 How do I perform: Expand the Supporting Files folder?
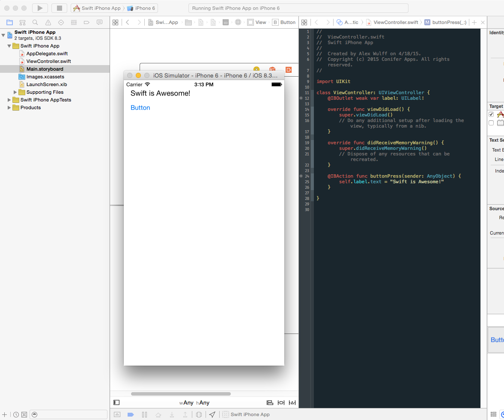coord(15,92)
